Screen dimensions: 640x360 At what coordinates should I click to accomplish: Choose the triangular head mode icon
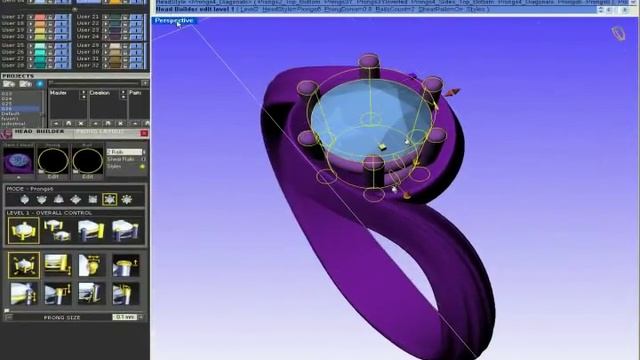[59, 199]
